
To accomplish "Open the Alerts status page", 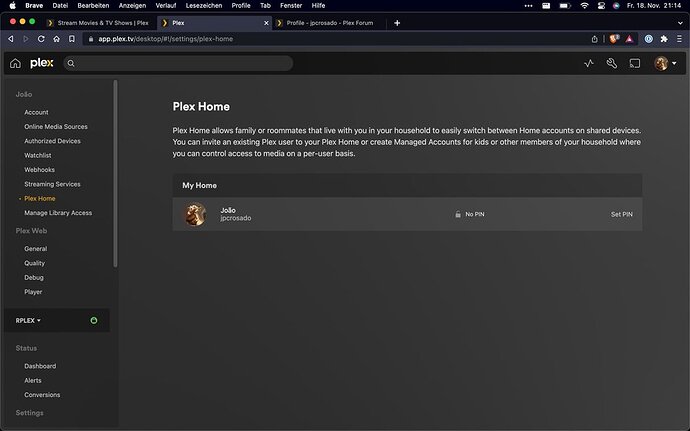I will pos(33,380).
